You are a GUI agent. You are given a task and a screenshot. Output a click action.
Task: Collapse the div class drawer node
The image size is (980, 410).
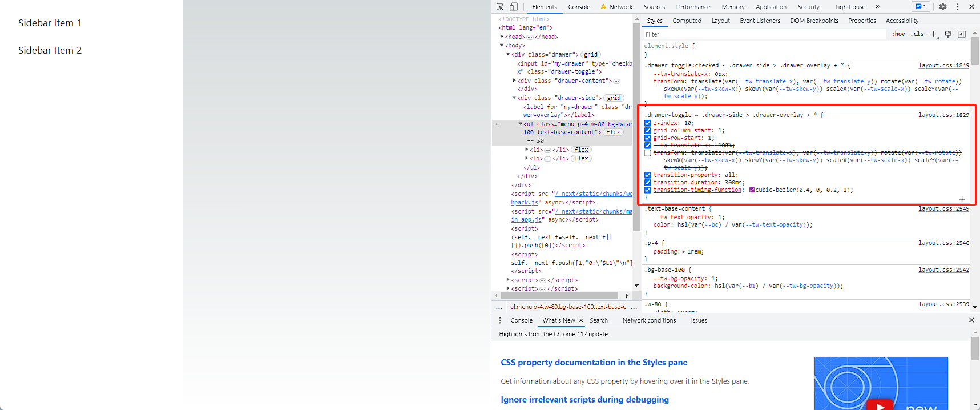508,54
